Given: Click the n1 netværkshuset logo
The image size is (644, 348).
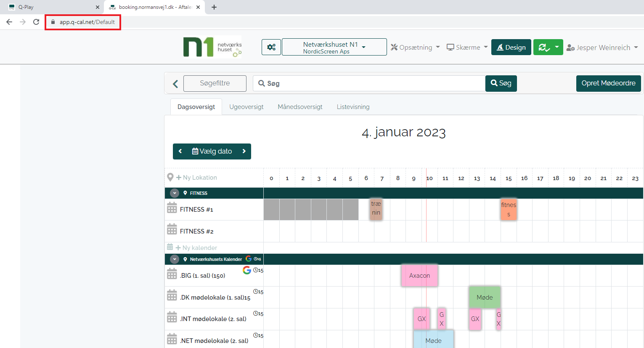Looking at the screenshot, I should pyautogui.click(x=212, y=47).
